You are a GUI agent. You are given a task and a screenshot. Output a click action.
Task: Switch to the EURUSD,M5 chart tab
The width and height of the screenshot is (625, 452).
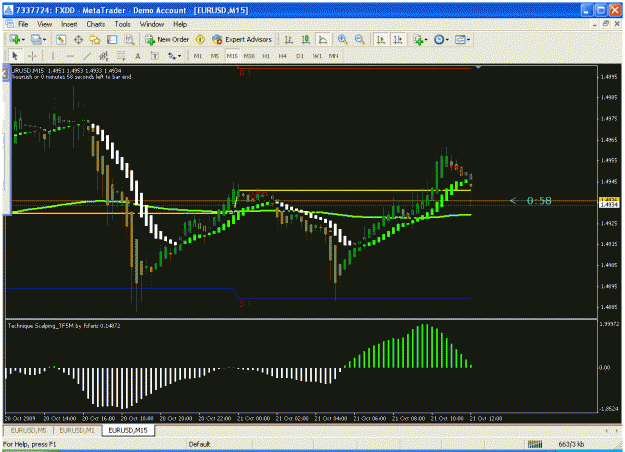tap(29, 430)
